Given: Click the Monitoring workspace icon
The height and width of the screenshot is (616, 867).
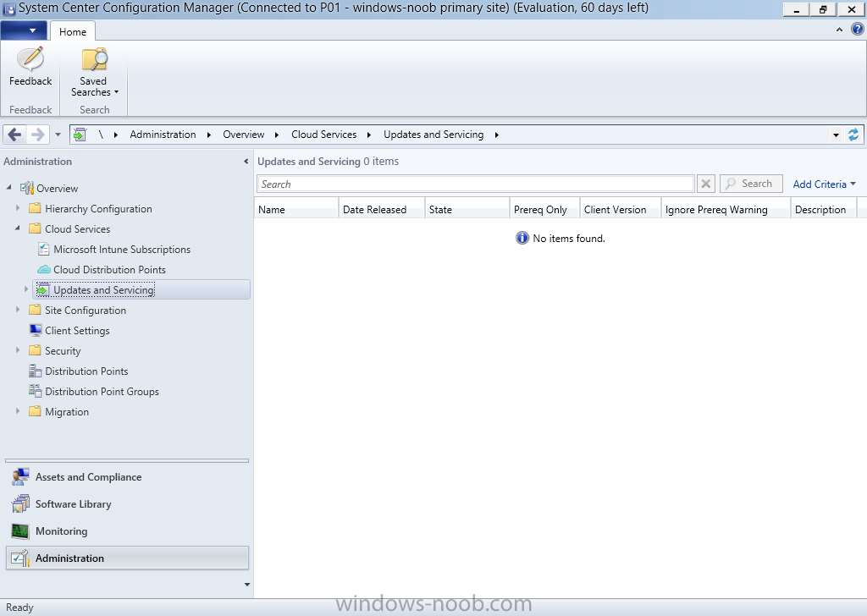Looking at the screenshot, I should pyautogui.click(x=20, y=531).
